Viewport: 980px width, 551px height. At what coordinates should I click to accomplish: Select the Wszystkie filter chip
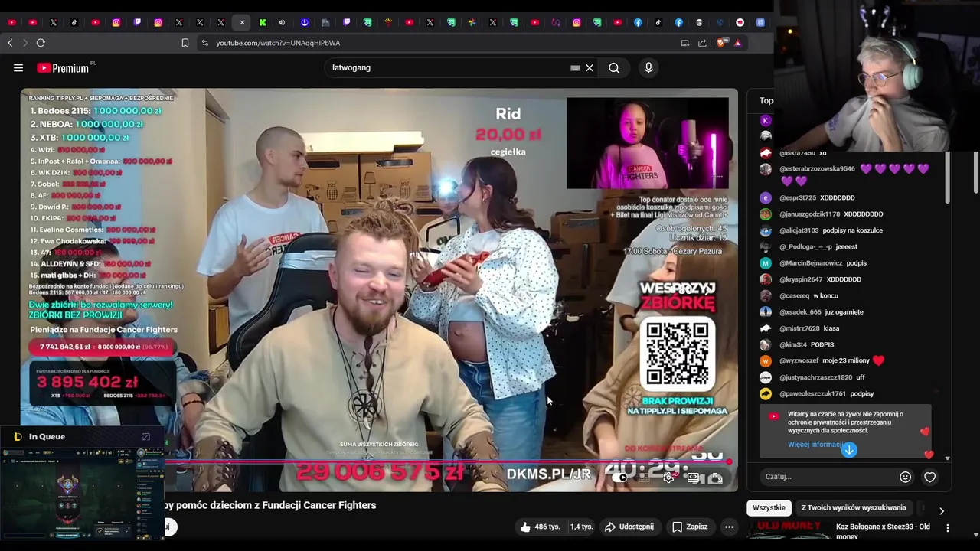click(x=769, y=507)
